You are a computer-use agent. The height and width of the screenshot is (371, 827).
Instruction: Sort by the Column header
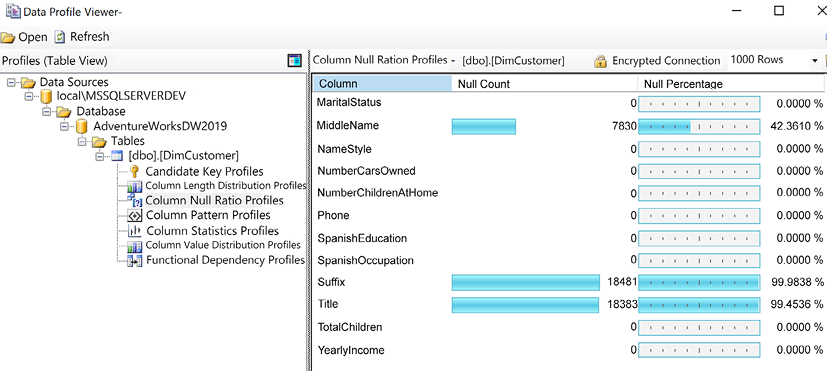[383, 83]
